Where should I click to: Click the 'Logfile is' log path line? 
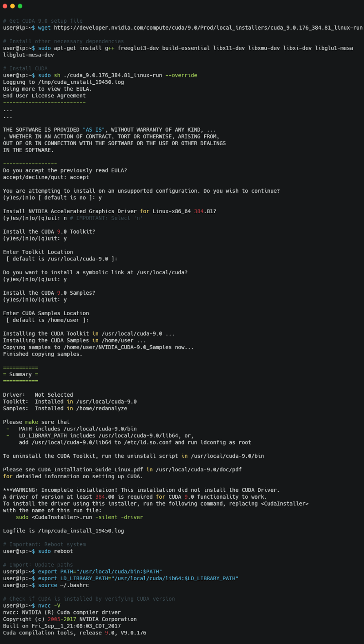(63, 531)
